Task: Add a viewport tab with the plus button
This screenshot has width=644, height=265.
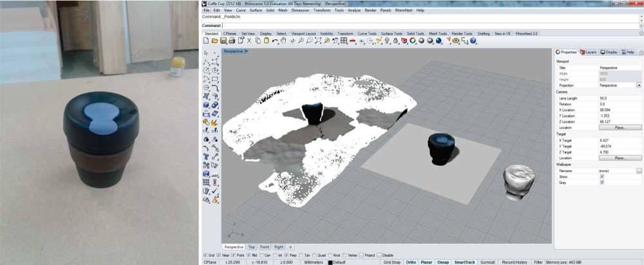Action: (290, 247)
